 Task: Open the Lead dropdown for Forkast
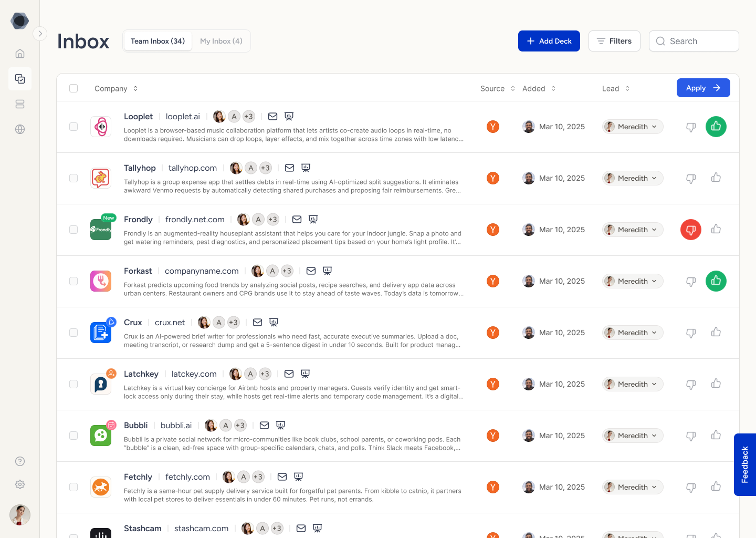pyautogui.click(x=633, y=281)
